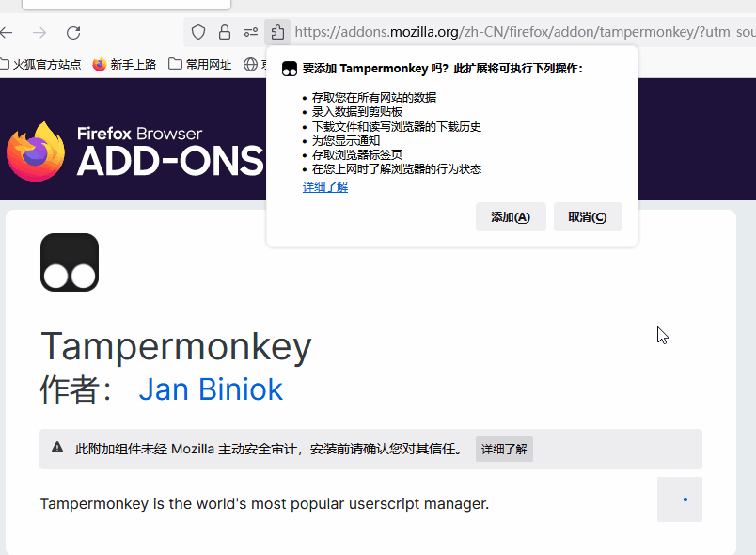Go back using the back arrow
The height and width of the screenshot is (555, 756).
7,33
